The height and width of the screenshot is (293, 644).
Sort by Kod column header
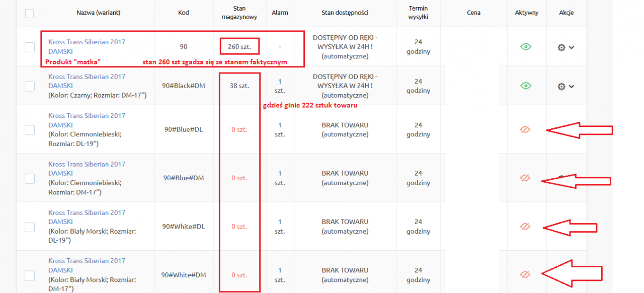[184, 13]
